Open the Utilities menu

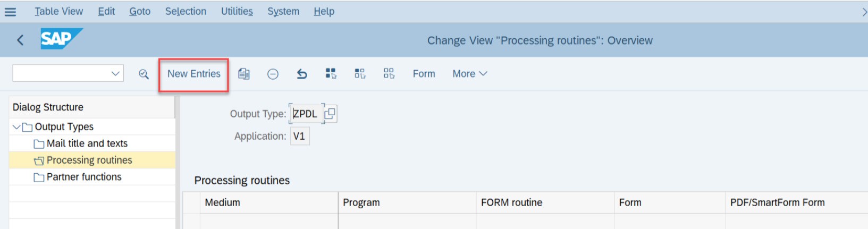click(x=237, y=11)
